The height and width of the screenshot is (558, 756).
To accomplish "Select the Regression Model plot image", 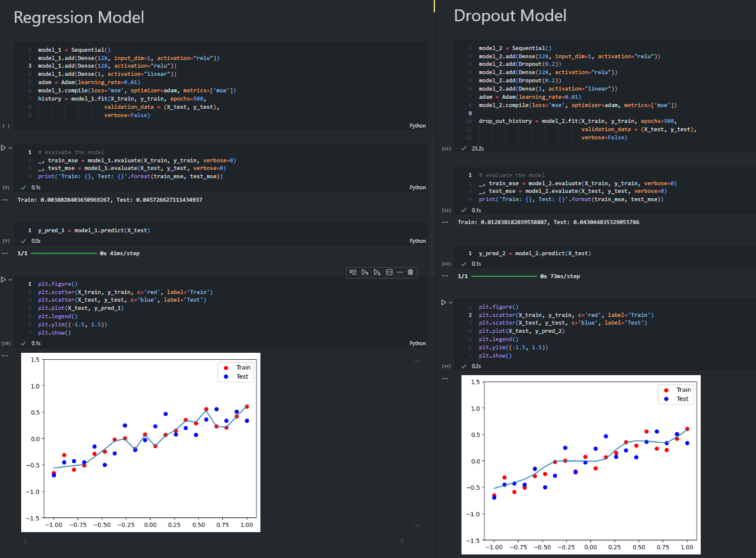I will [x=141, y=442].
